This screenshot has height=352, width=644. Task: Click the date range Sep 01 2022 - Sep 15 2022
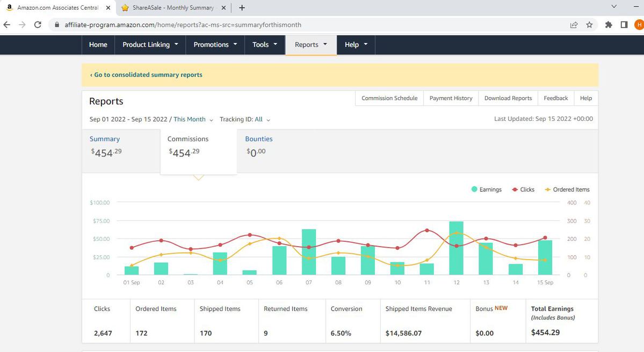(128, 119)
